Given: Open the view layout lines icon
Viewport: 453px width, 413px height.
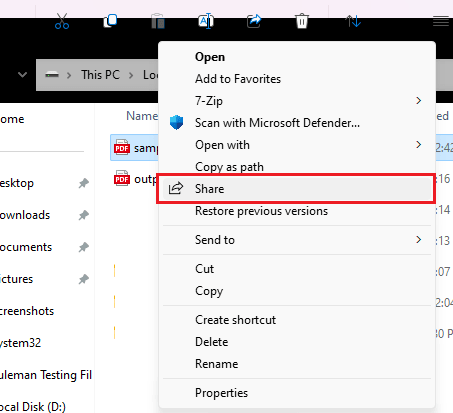Looking at the screenshot, I should tap(441, 21).
